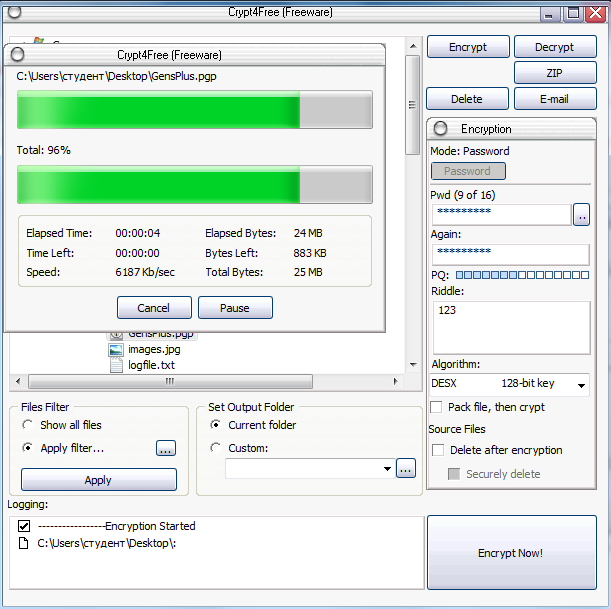Enable Pack file, then crypt
Viewport: 611px width, 609px height.
coord(436,407)
